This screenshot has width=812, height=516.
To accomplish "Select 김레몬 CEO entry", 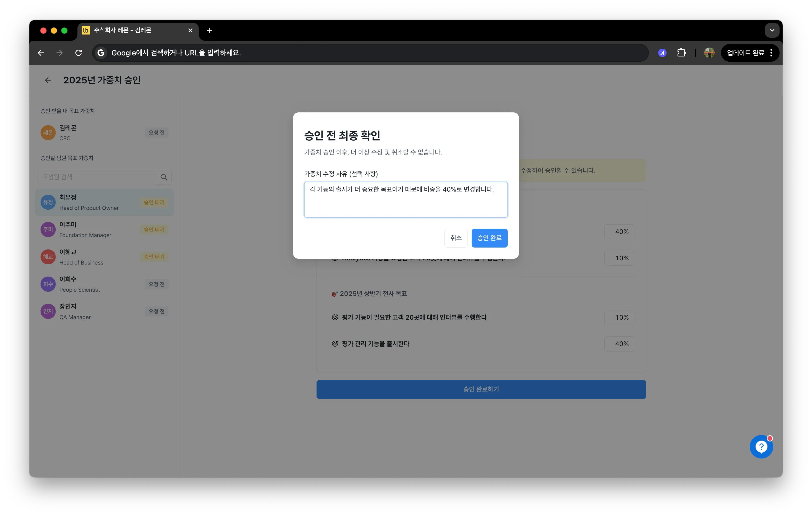I will [x=104, y=133].
